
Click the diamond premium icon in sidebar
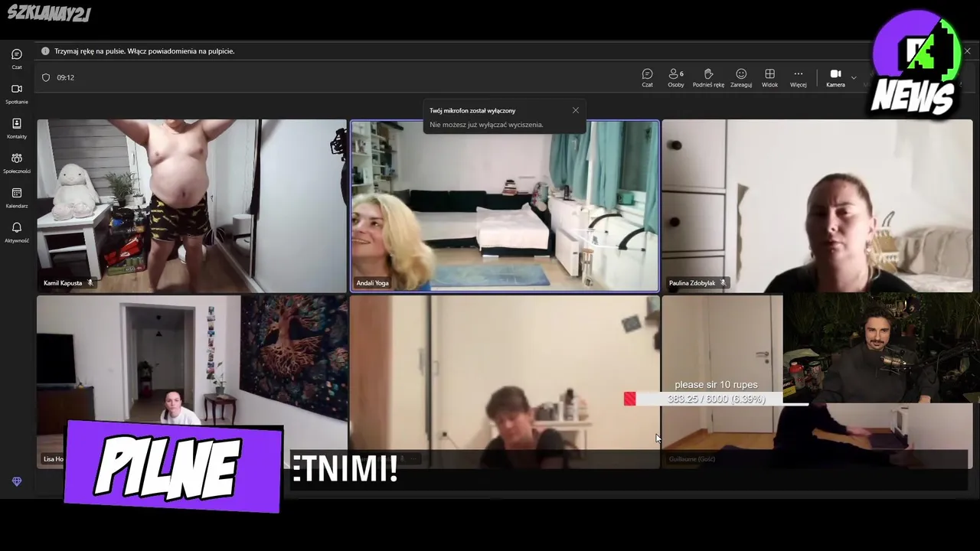coord(17,481)
